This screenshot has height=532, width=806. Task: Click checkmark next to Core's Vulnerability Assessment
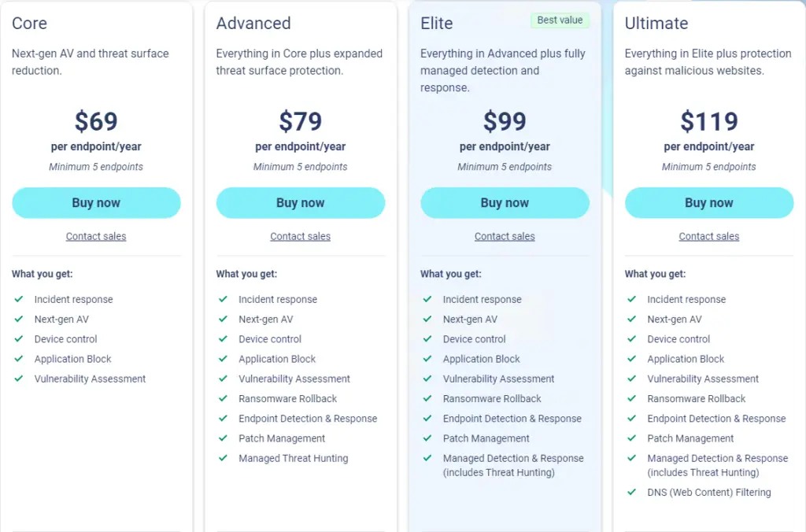(18, 379)
